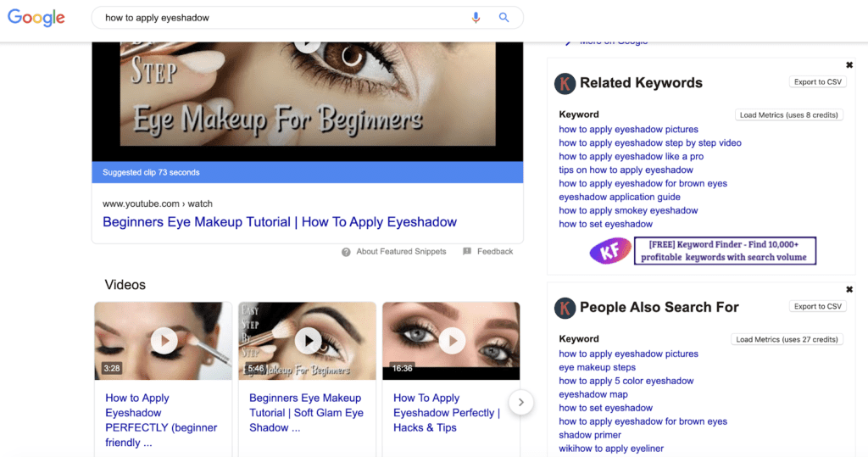Export Related Keywords to CSV
The image size is (868, 457).
[818, 82]
